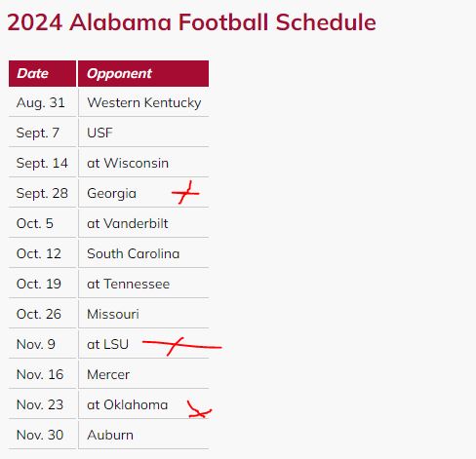
Task: Select the Missouri opponent cell
Action: pyautogui.click(x=143, y=314)
